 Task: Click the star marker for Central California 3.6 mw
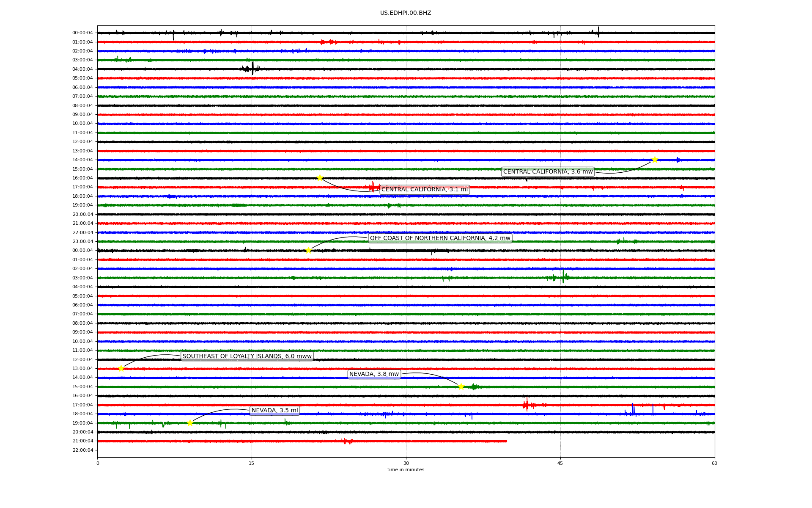click(x=655, y=160)
